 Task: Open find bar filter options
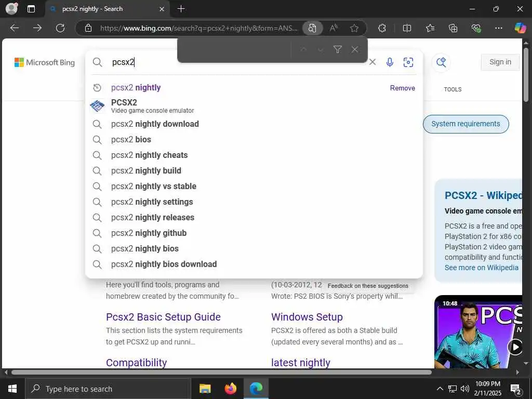[x=338, y=50]
